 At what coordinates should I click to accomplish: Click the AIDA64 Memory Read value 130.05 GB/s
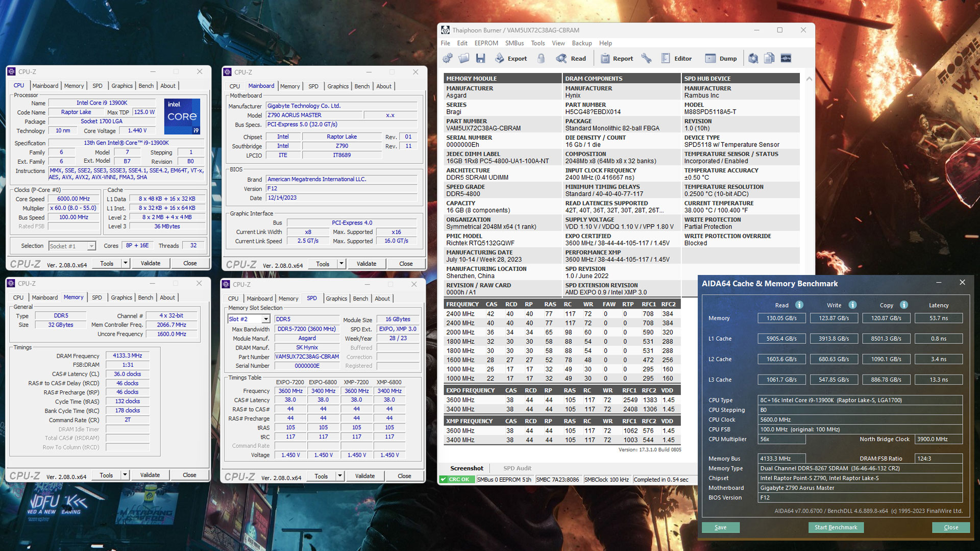pos(781,318)
